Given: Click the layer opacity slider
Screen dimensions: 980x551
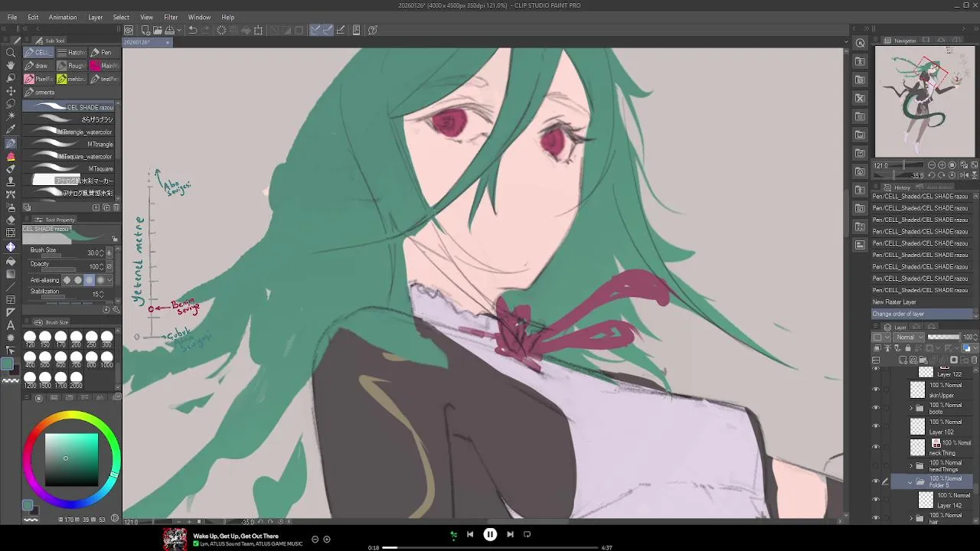Looking at the screenshot, I should [x=943, y=337].
